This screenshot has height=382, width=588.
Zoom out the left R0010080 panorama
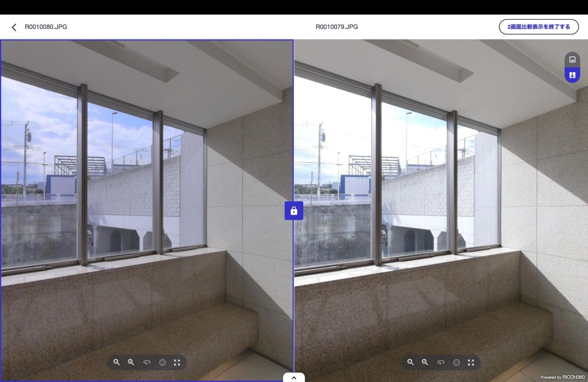(117, 362)
